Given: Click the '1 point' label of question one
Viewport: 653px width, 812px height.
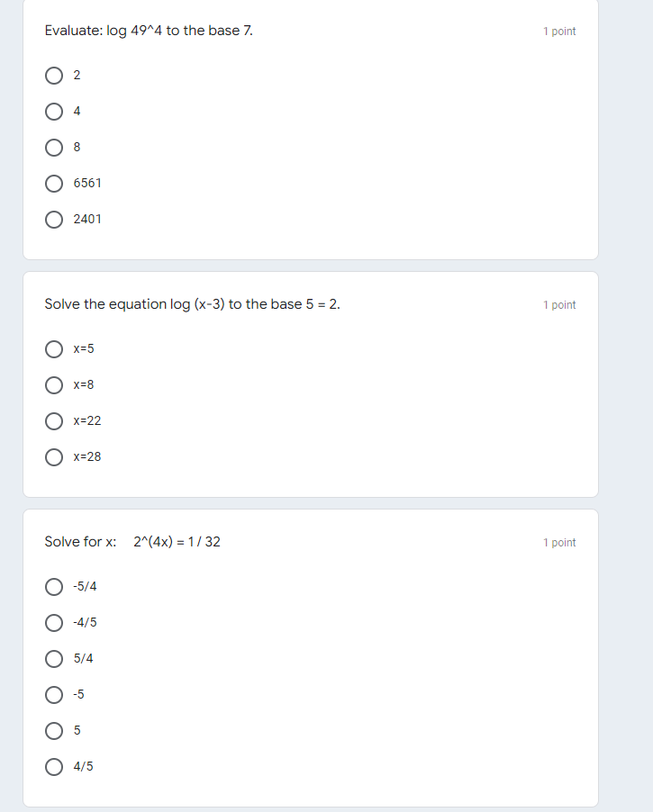Looking at the screenshot, I should tap(558, 31).
